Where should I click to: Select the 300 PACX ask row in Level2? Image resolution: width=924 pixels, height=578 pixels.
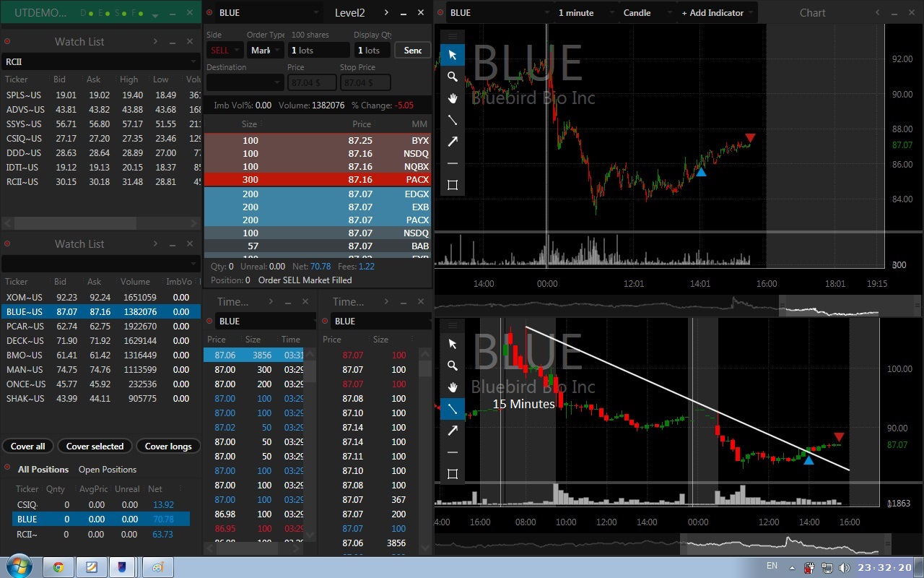click(x=318, y=179)
